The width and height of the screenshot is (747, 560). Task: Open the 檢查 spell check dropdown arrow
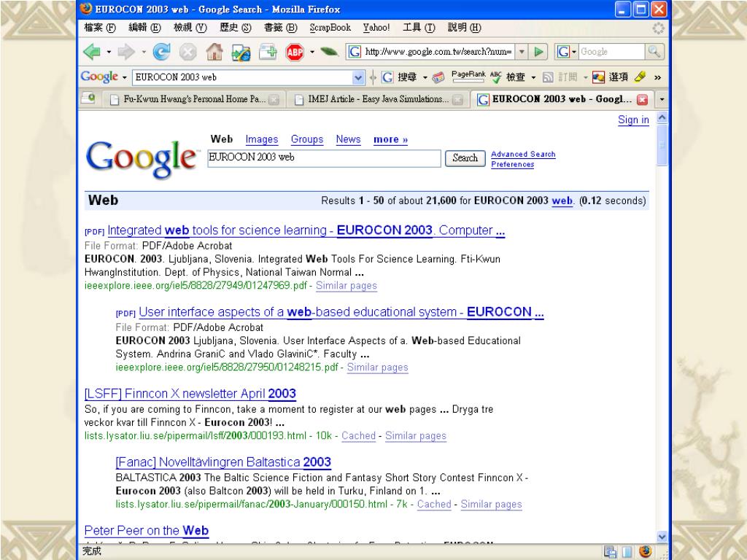tap(533, 77)
